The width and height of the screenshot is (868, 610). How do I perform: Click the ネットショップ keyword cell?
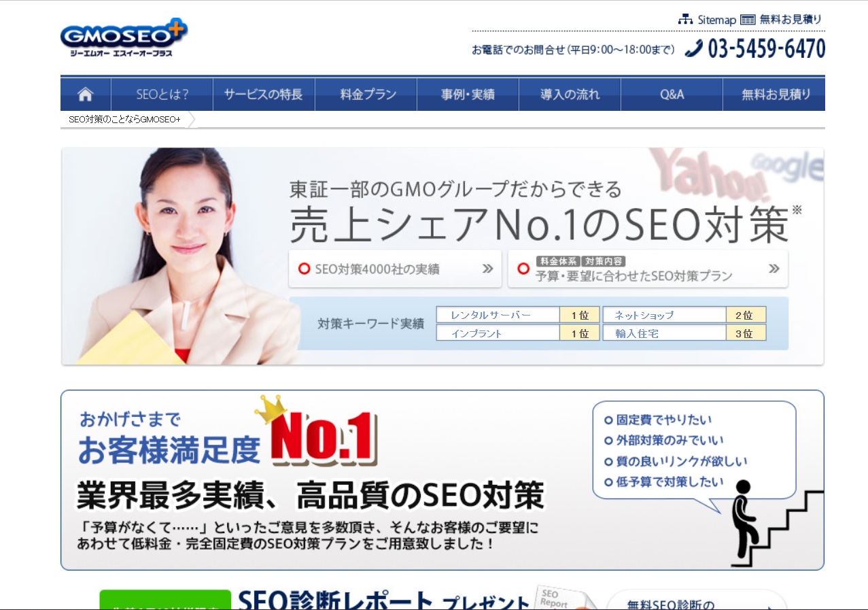point(664,315)
